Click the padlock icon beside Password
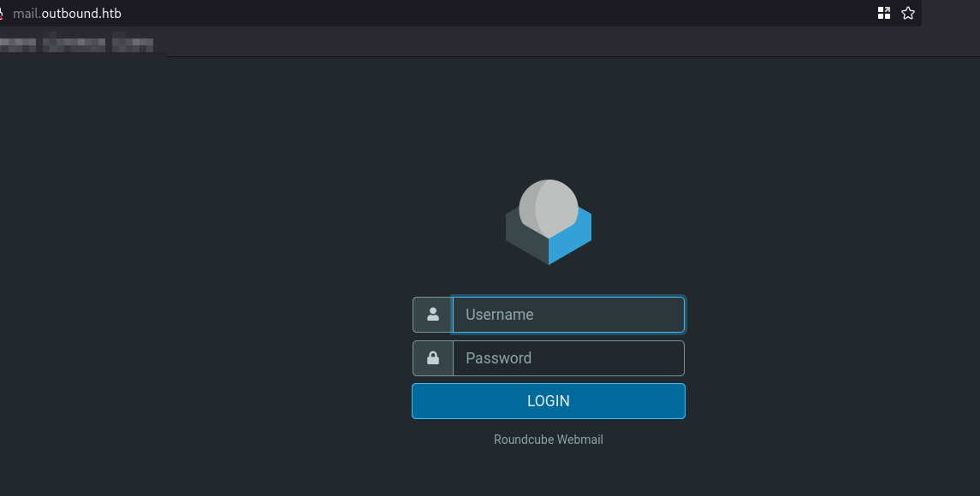Viewport: 980px width, 496px height. (x=433, y=358)
